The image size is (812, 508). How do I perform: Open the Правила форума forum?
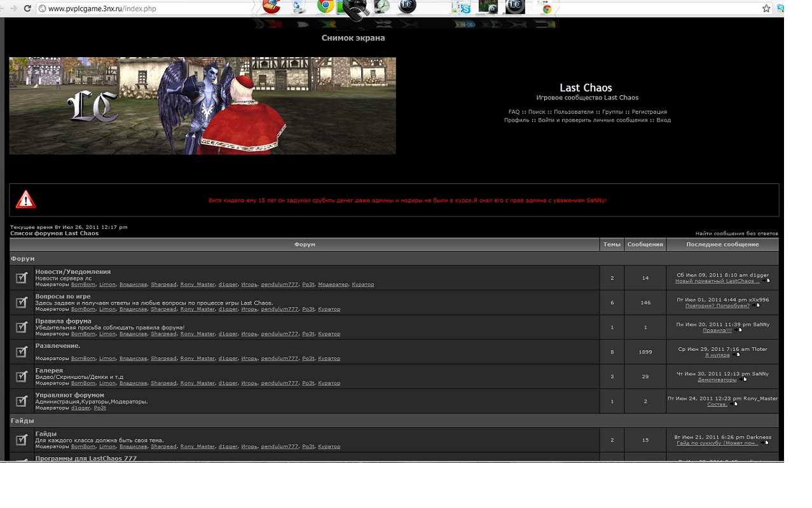pyautogui.click(x=64, y=321)
